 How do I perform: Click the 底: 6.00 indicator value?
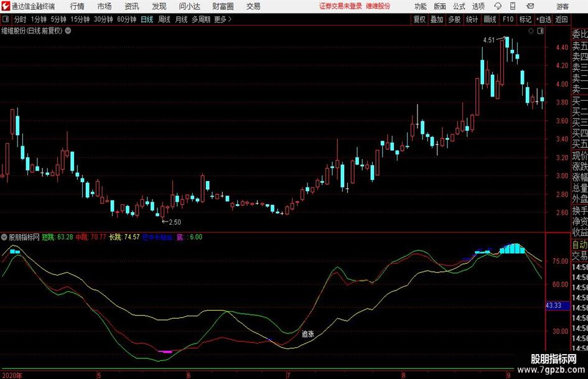[x=189, y=237]
